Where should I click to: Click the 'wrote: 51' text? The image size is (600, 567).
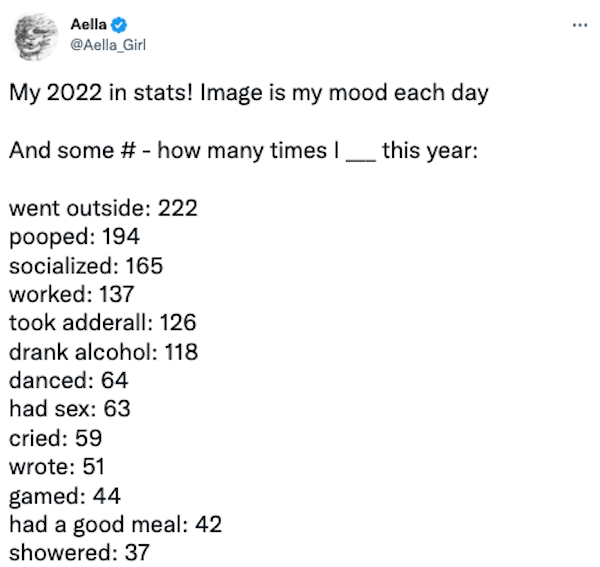pos(57,467)
